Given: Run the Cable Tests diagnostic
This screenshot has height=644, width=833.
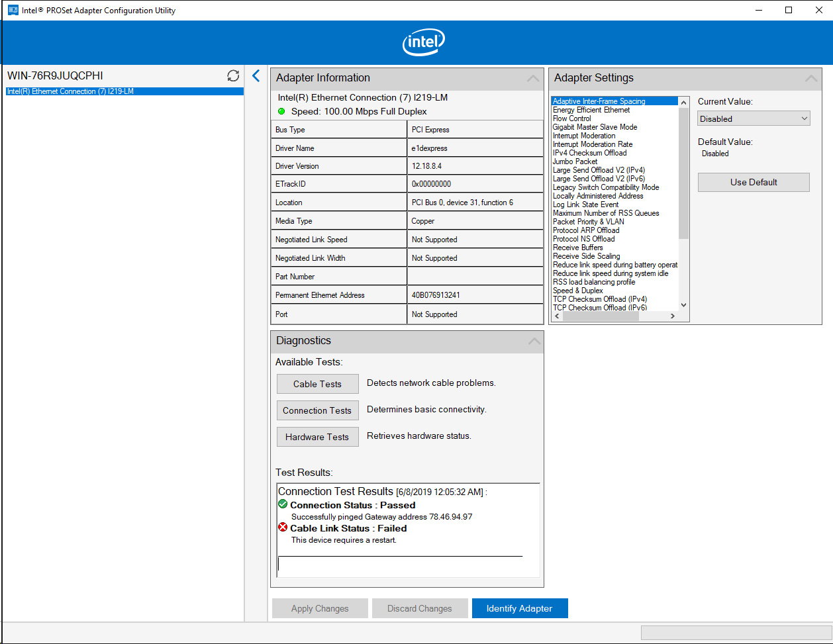Looking at the screenshot, I should [317, 384].
